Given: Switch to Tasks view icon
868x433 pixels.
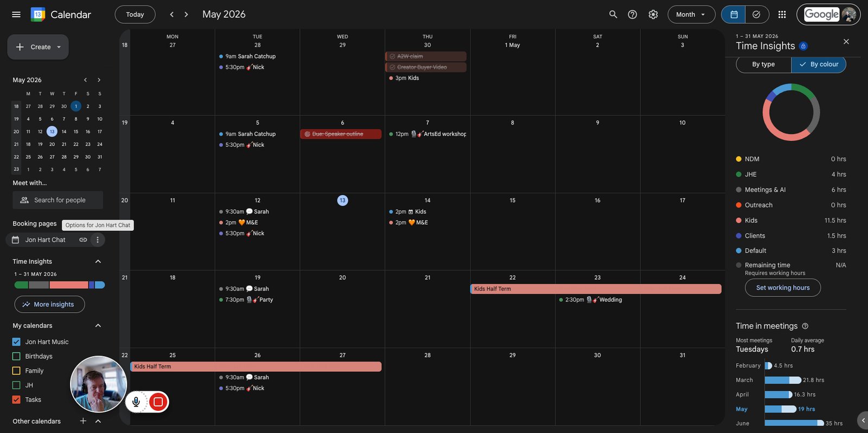Looking at the screenshot, I should pos(757,15).
